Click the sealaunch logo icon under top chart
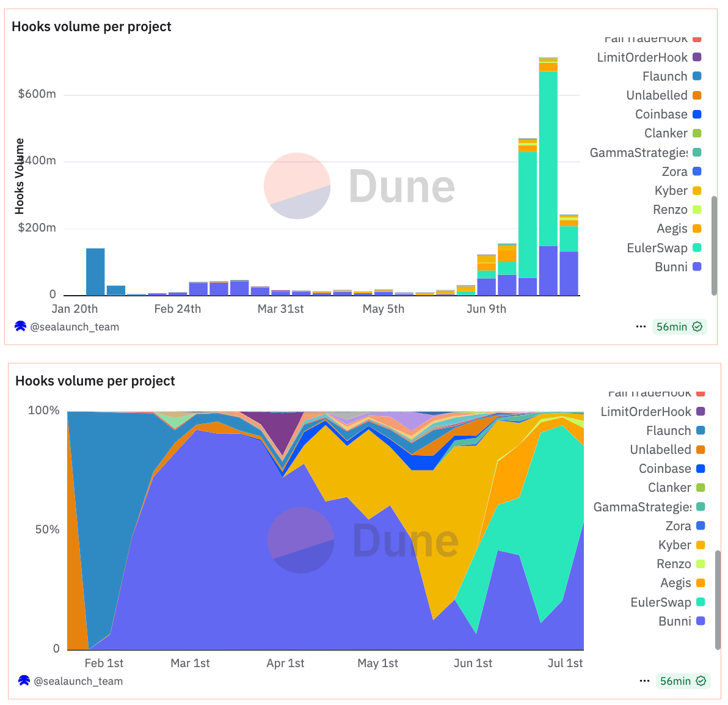 pyautogui.click(x=20, y=326)
